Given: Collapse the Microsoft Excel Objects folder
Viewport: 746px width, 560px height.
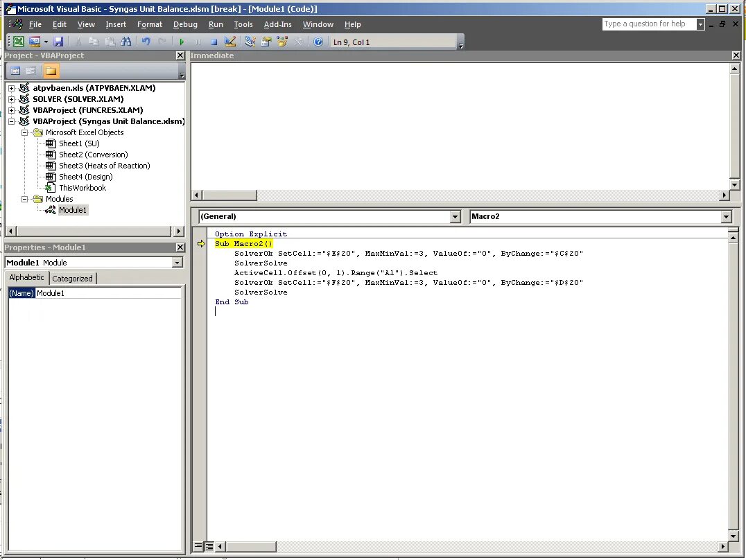Looking at the screenshot, I should [x=25, y=132].
